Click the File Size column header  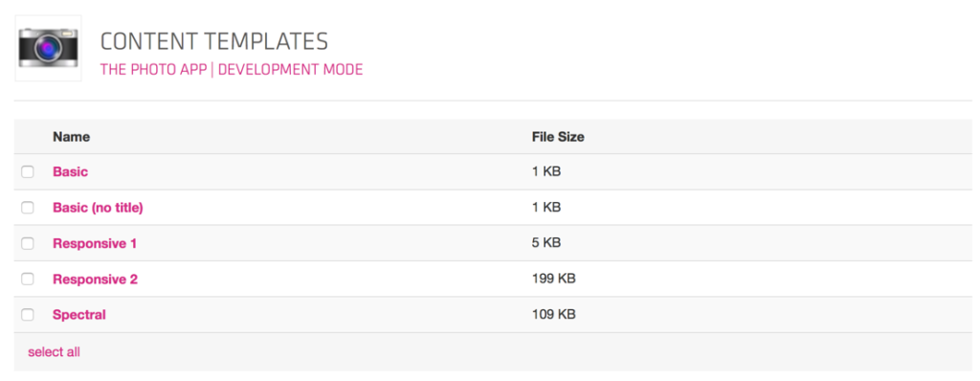pyautogui.click(x=558, y=136)
